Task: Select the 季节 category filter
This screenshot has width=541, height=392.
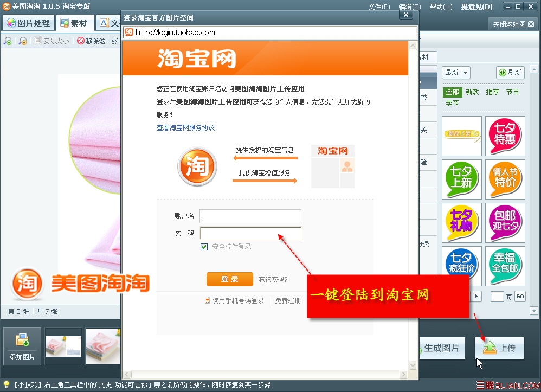Action: [452, 103]
